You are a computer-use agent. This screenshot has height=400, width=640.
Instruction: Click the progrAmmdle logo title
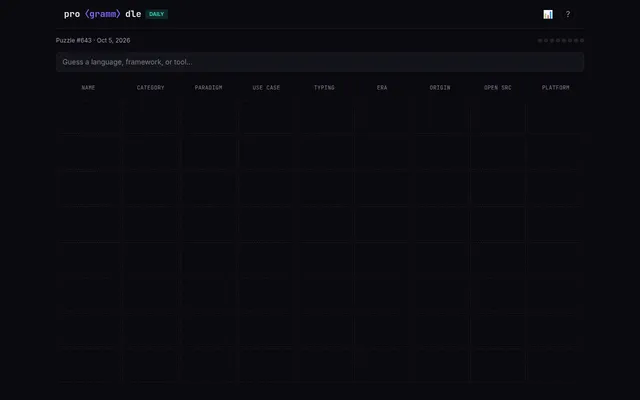click(x=102, y=14)
